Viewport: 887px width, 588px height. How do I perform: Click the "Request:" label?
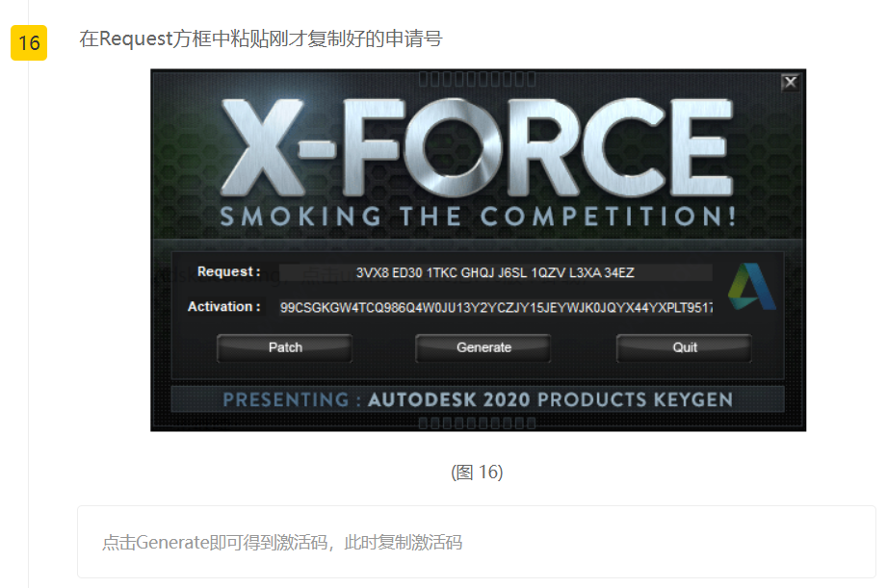pyautogui.click(x=229, y=272)
